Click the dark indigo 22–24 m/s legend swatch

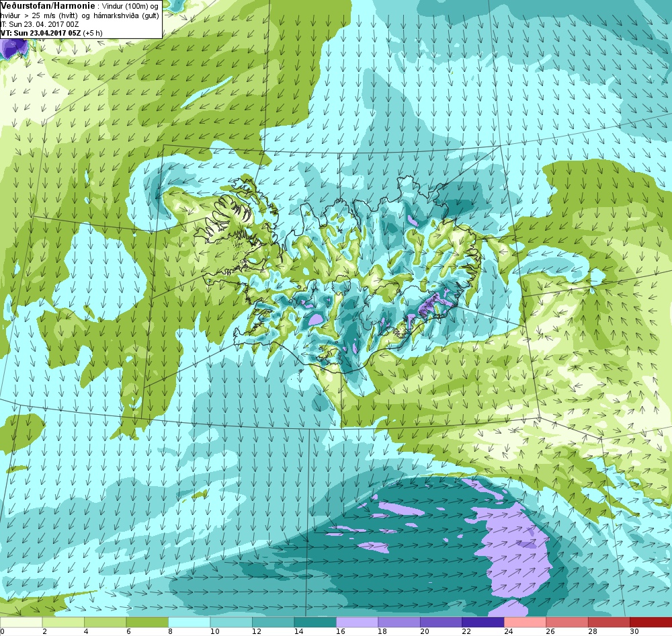(x=483, y=622)
